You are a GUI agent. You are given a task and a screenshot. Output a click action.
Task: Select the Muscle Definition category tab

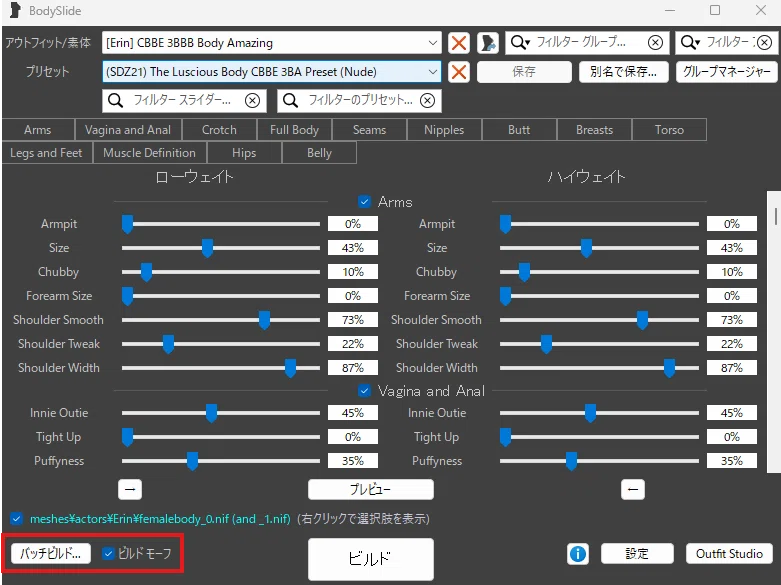(149, 153)
